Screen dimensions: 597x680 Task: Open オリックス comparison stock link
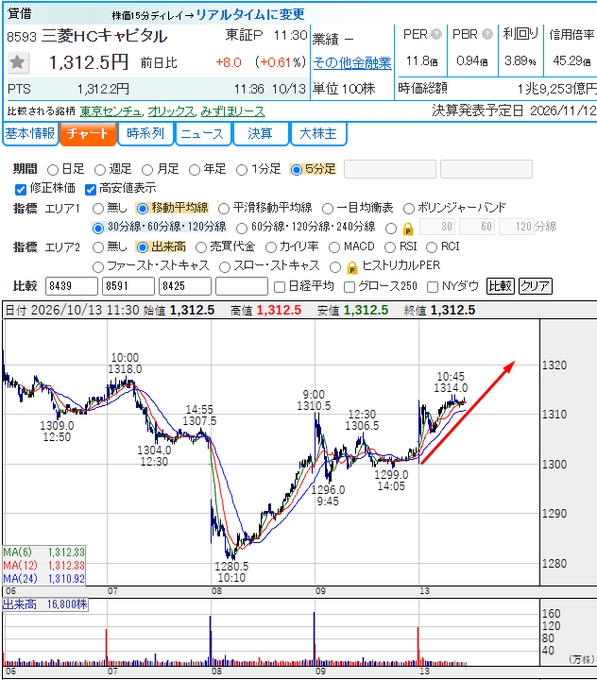click(172, 111)
